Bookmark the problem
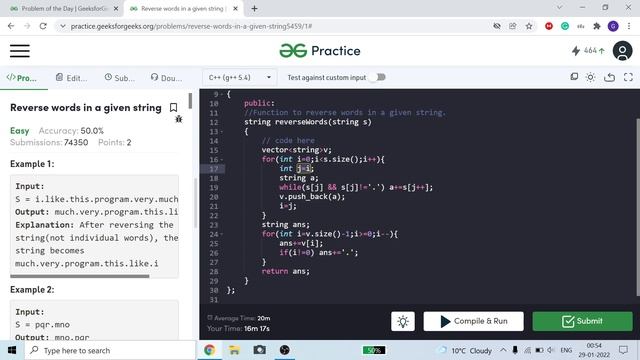 pos(173,107)
